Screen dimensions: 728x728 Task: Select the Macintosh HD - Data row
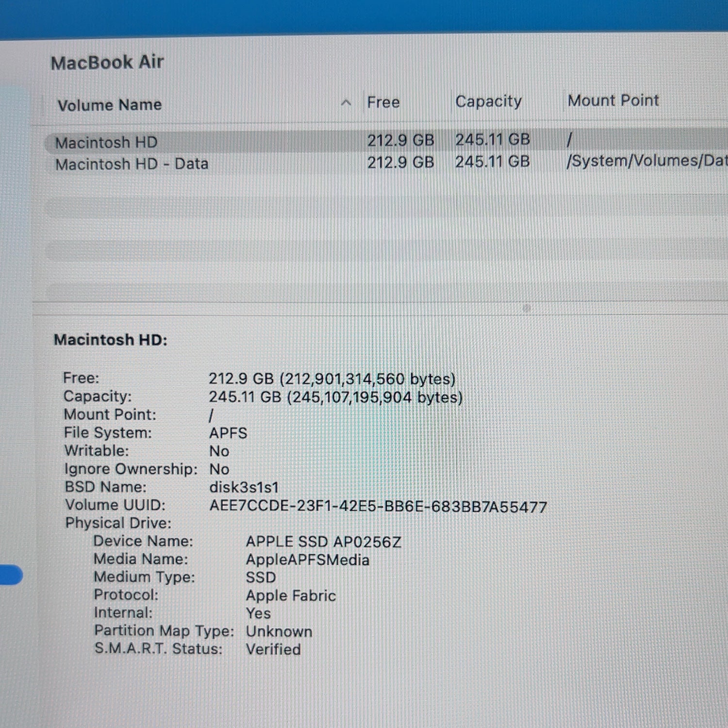point(386,163)
